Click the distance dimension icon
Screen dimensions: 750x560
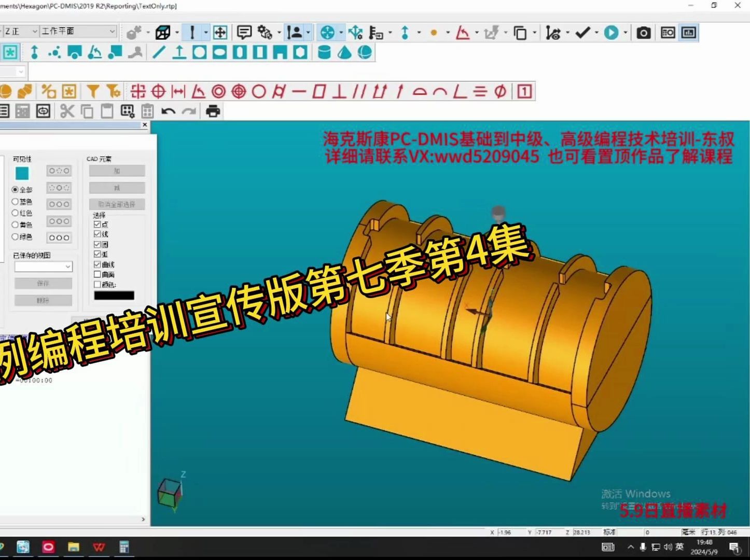click(x=178, y=92)
